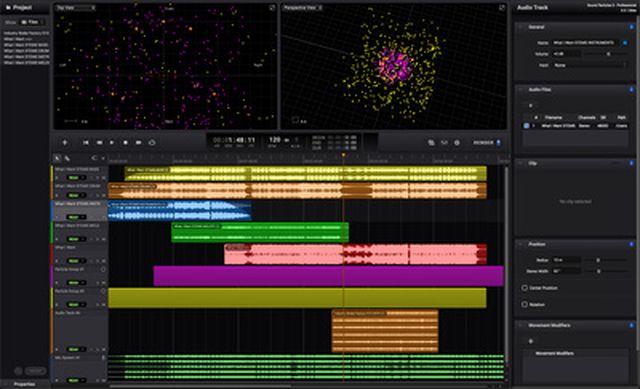Open green output dropdown on Particle Group #1
Screen dimensions: 640x389
click(76, 282)
